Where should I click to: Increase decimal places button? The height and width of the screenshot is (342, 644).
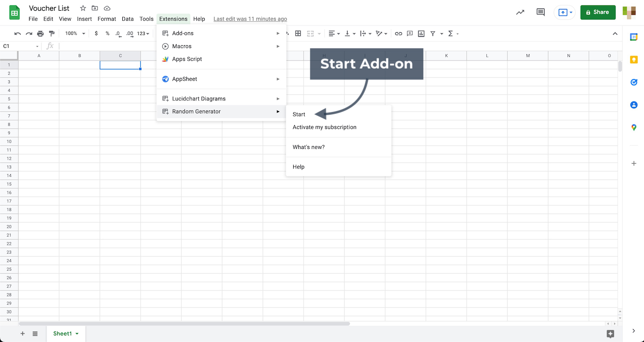[x=130, y=34]
